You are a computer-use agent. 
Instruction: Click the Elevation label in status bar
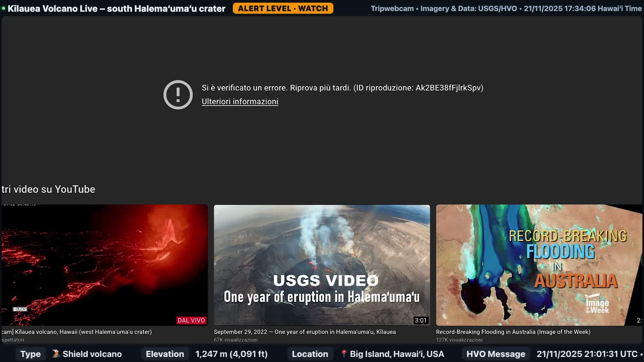pos(165,354)
